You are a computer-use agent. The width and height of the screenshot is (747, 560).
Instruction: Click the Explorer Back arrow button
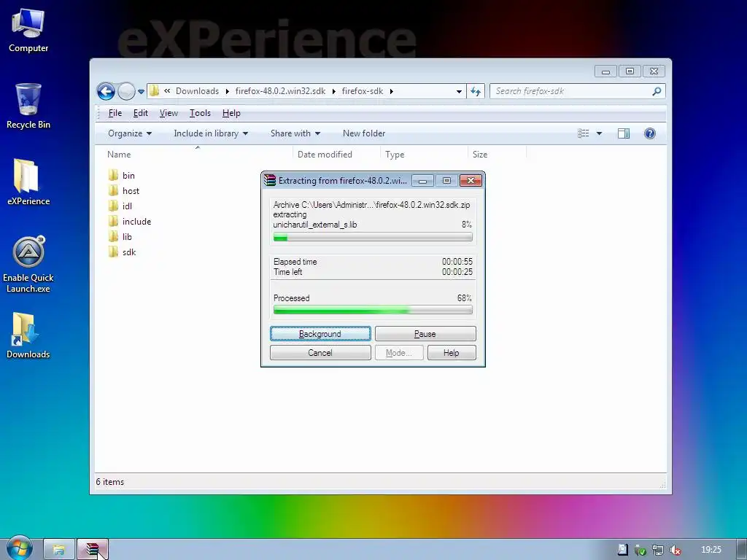click(106, 91)
